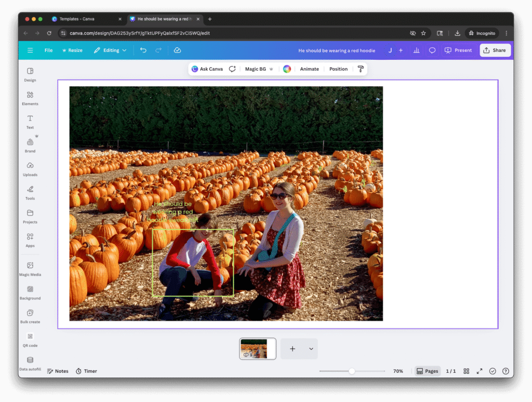532x402 pixels.
Task: Open comments with the speech bubble icon
Action: [432, 50]
